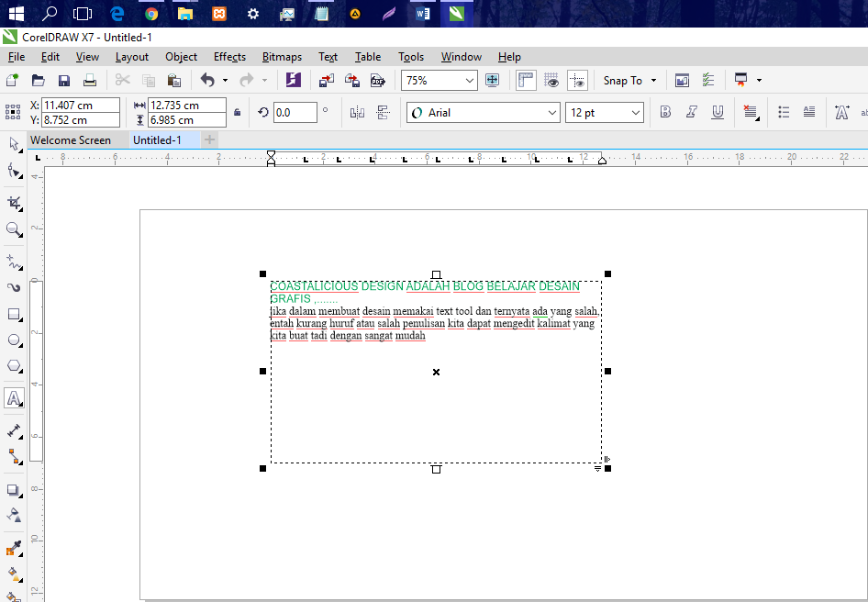This screenshot has height=602, width=868.
Task: Toggle bold formatting on selected text
Action: tap(664, 112)
